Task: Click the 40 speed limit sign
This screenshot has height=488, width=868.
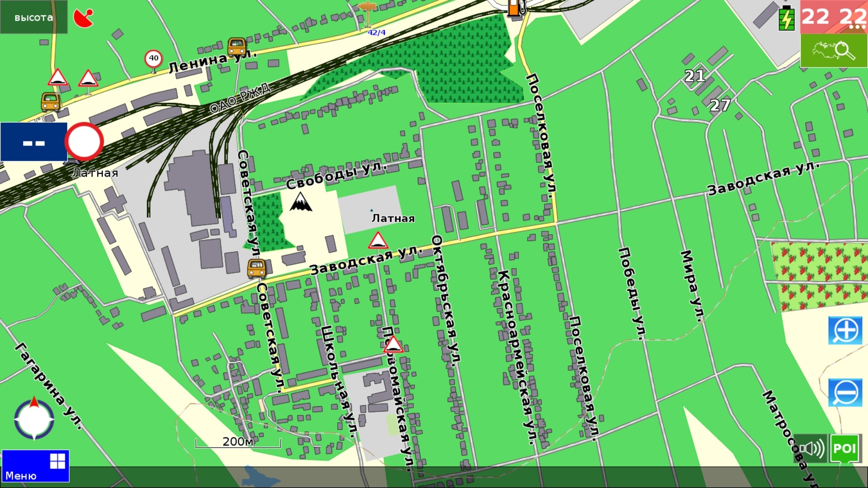Action: tap(154, 58)
